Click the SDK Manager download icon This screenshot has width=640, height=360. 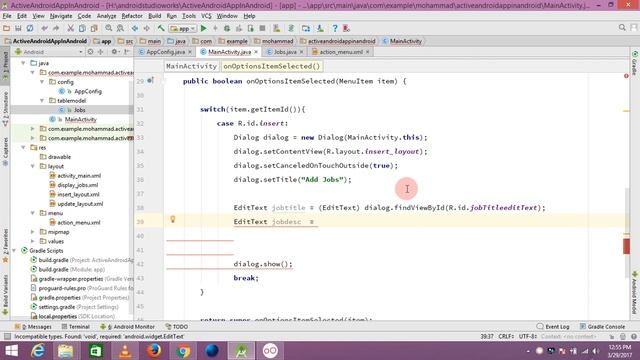tap(320, 28)
